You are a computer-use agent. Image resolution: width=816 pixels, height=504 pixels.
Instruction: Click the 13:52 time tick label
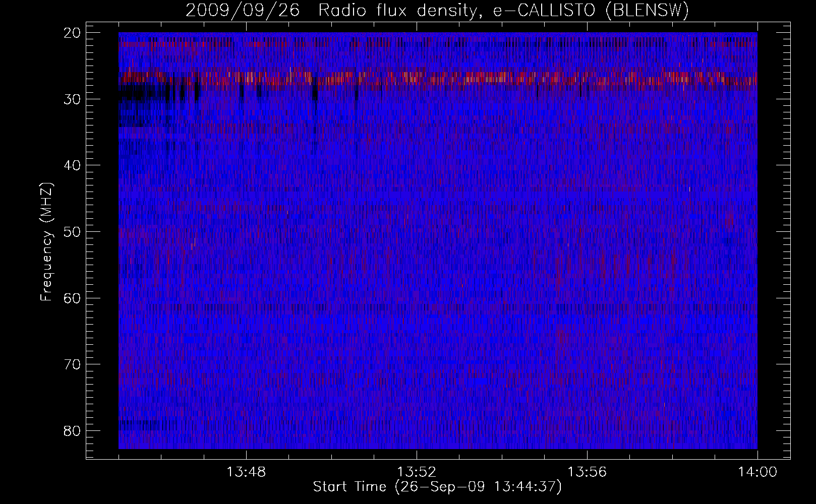tap(417, 472)
